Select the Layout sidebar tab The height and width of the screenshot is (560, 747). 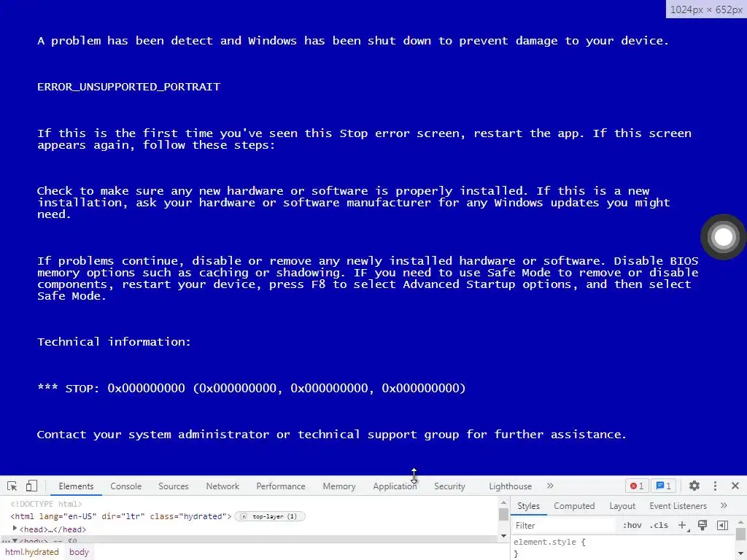tap(622, 506)
